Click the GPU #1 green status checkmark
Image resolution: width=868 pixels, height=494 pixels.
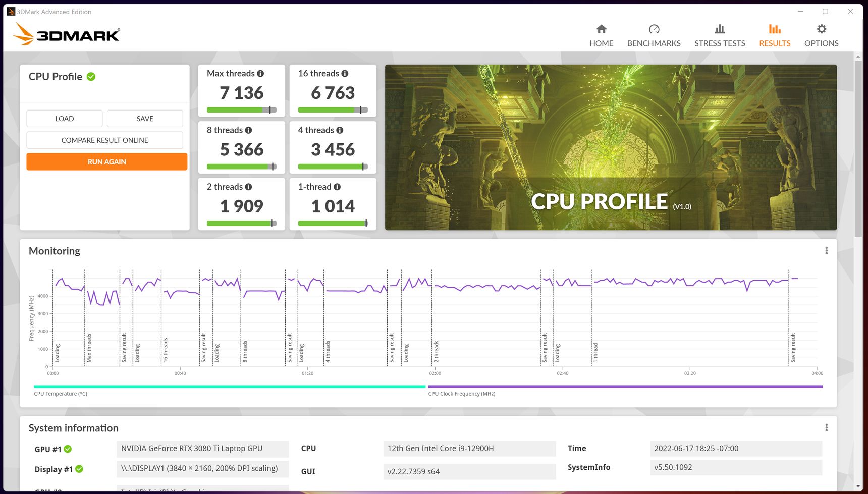[68, 449]
